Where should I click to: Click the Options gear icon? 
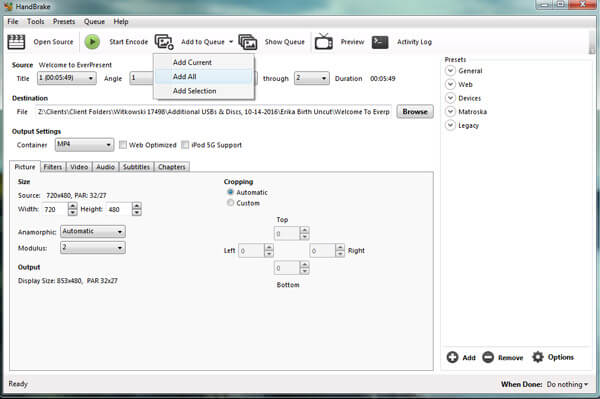coord(538,357)
